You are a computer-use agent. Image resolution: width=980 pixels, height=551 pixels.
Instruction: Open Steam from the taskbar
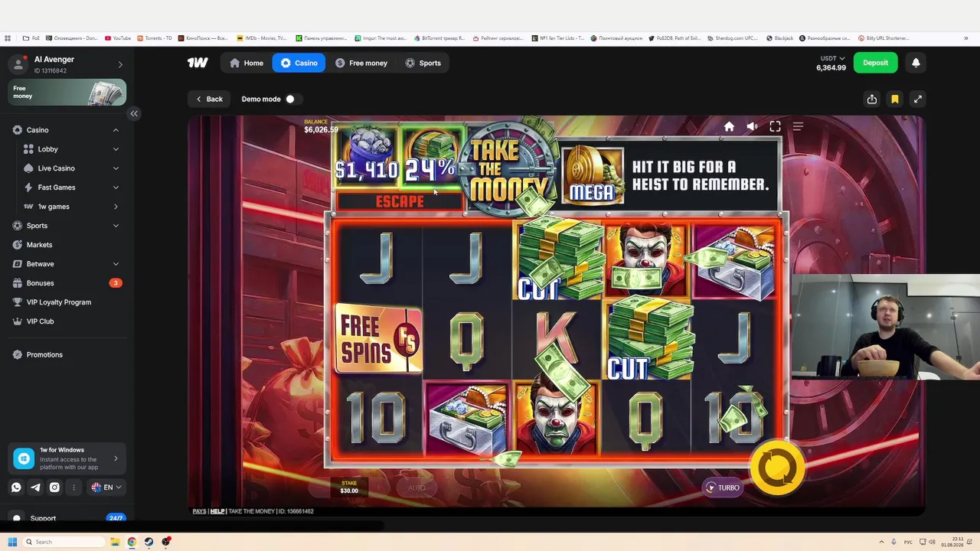[149, 542]
